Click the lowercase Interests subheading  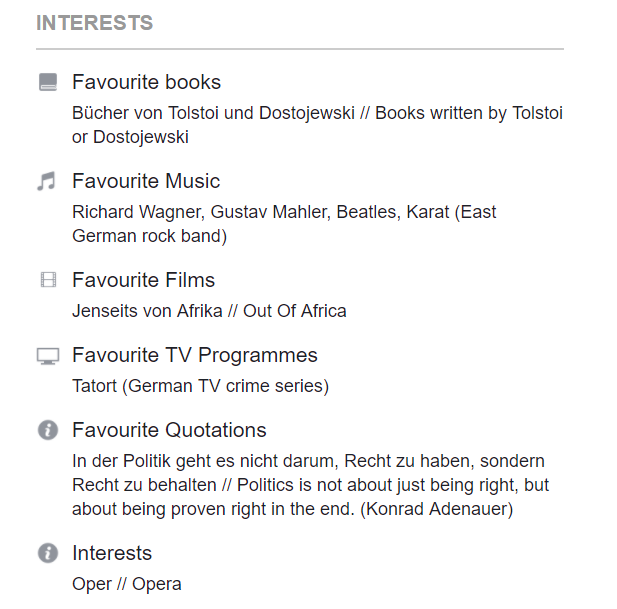(112, 553)
